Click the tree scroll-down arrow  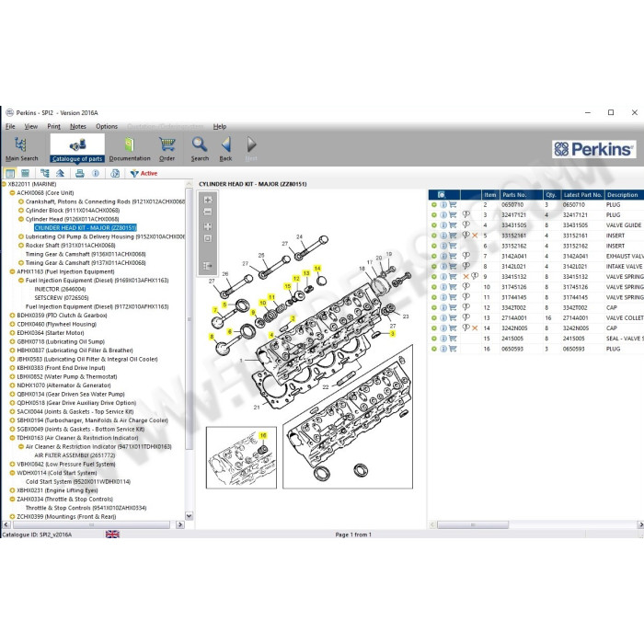pyautogui.click(x=189, y=516)
